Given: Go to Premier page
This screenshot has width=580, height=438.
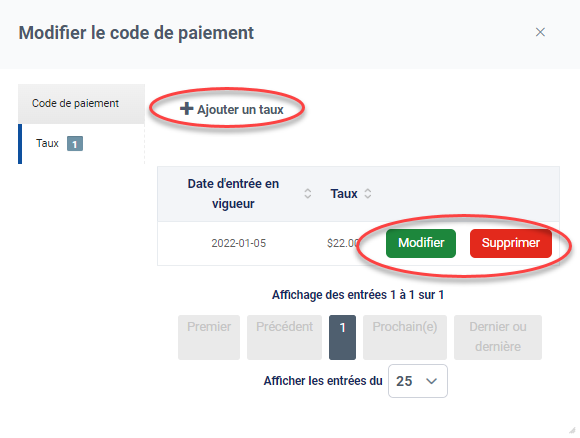Looking at the screenshot, I should point(209,337).
